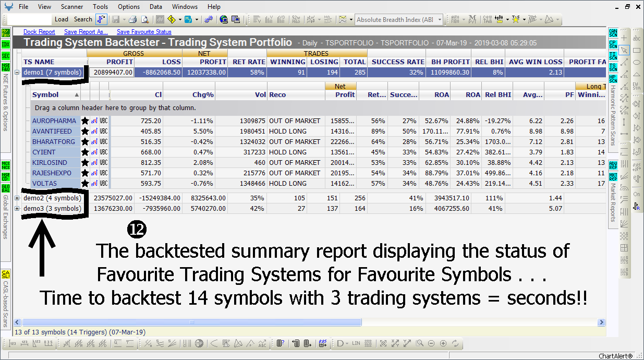644x360 pixels.
Task: Click the zoom out (minus magnifier) icon
Action: tap(431, 343)
